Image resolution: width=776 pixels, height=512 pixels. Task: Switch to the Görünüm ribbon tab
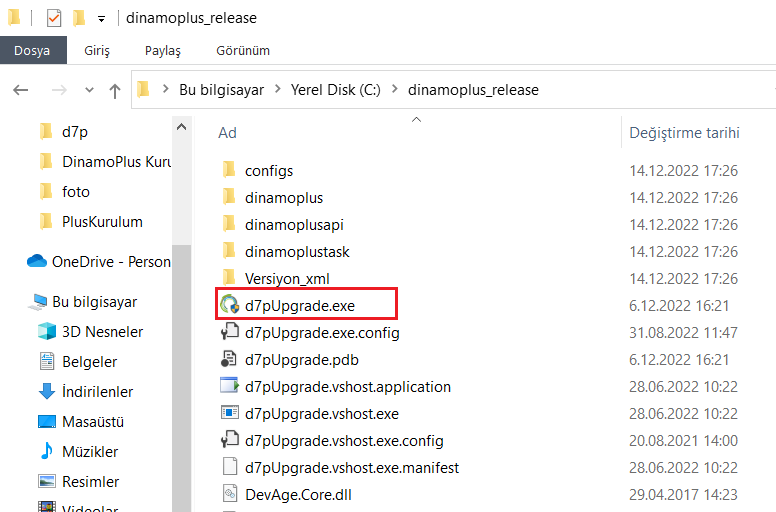[243, 50]
